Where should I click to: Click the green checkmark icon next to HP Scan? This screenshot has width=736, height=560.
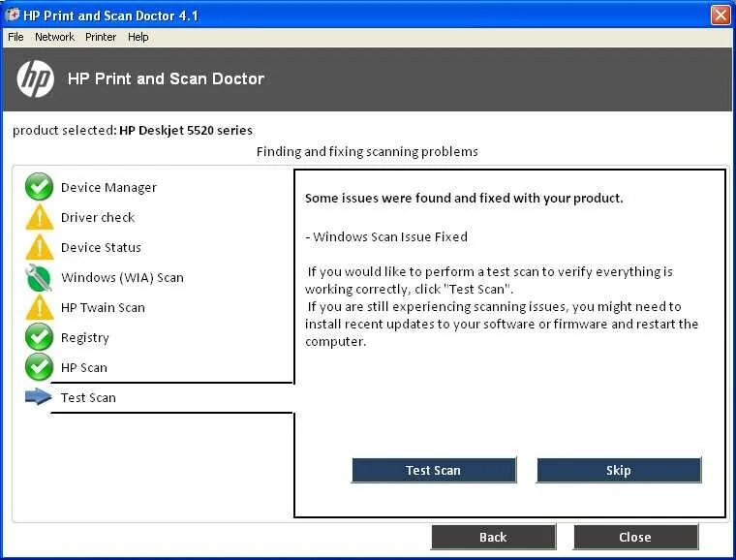(39, 366)
